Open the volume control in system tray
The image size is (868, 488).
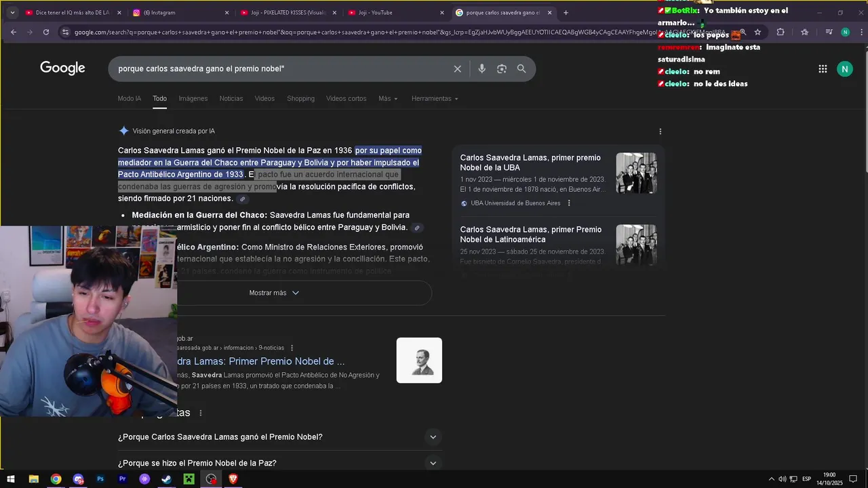coord(782,479)
